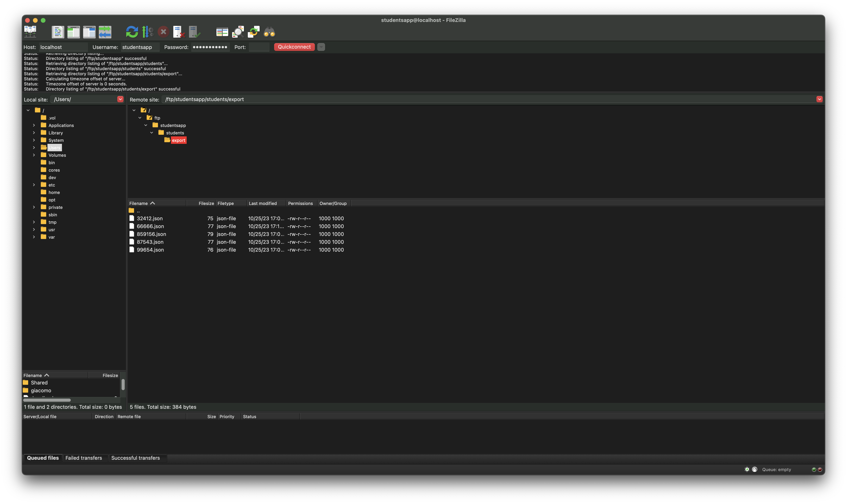Select the local cores folder
847x504 pixels.
54,170
